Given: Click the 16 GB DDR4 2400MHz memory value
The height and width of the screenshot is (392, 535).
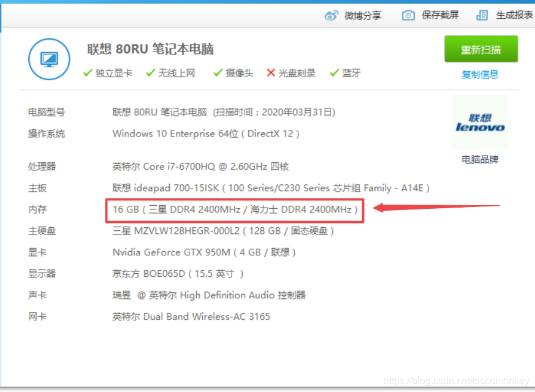Looking at the screenshot, I should point(235,209).
